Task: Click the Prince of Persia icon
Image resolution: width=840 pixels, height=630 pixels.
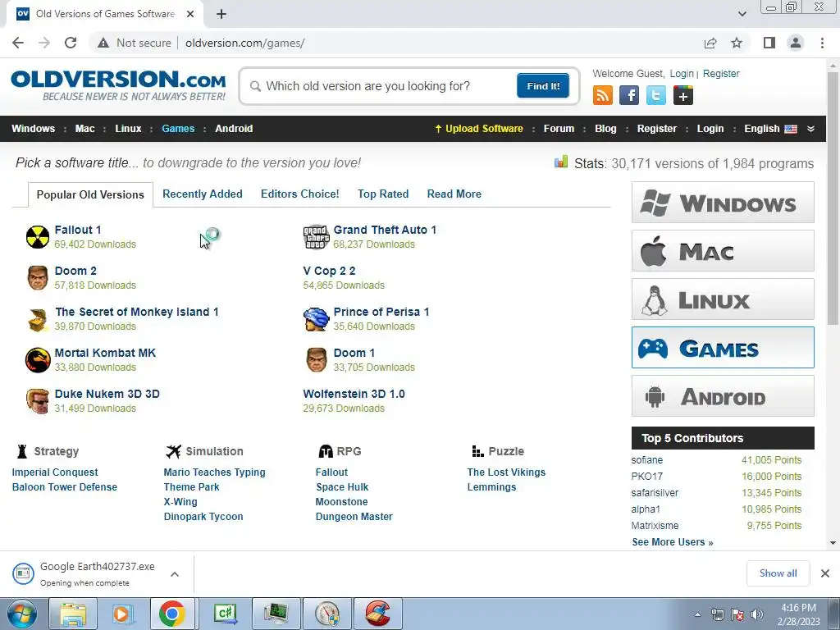Action: [316, 319]
